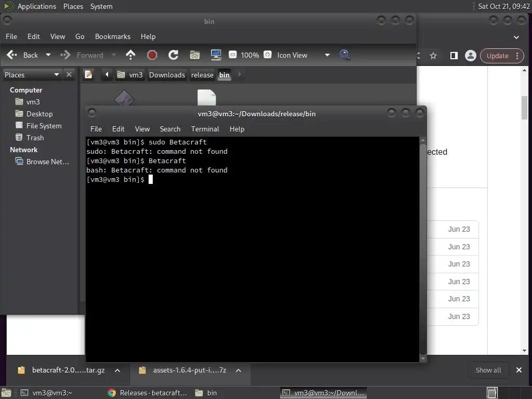Reload the current folder view

[174, 55]
